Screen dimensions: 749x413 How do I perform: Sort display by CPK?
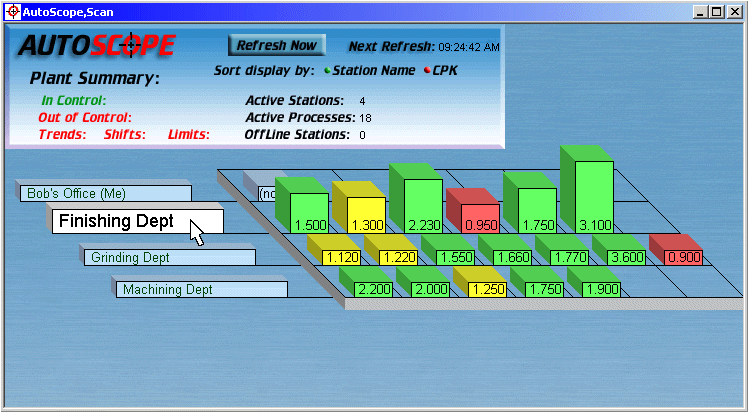point(440,71)
